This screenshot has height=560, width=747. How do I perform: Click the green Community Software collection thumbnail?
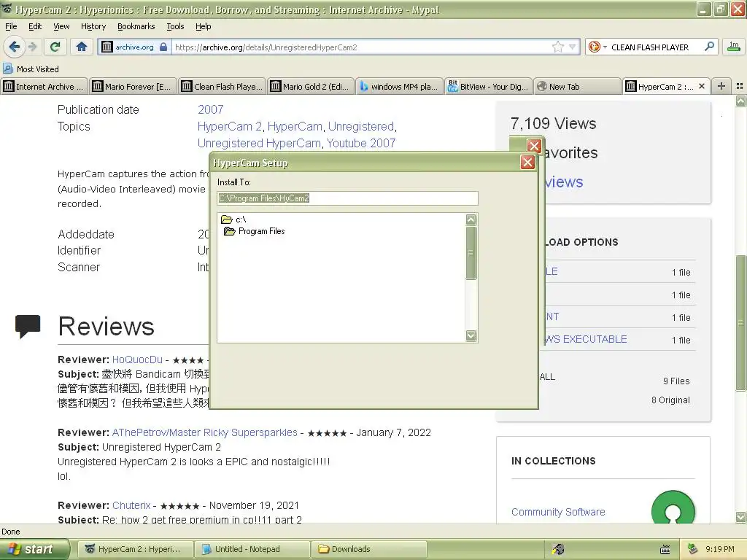pos(673,508)
